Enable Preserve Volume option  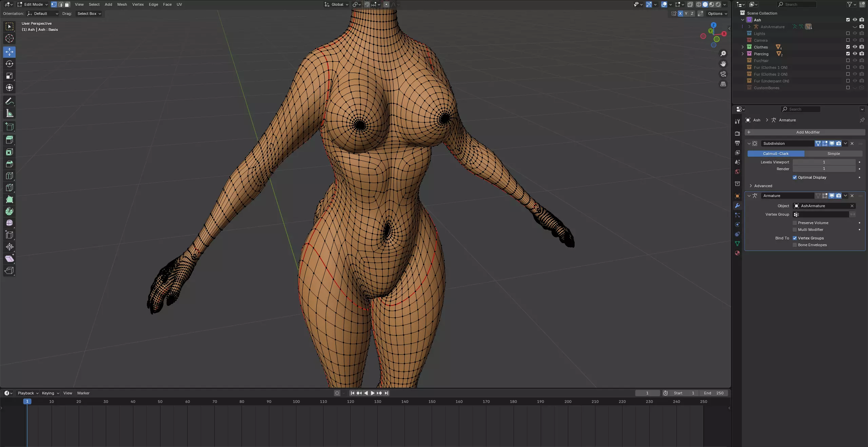[795, 223]
